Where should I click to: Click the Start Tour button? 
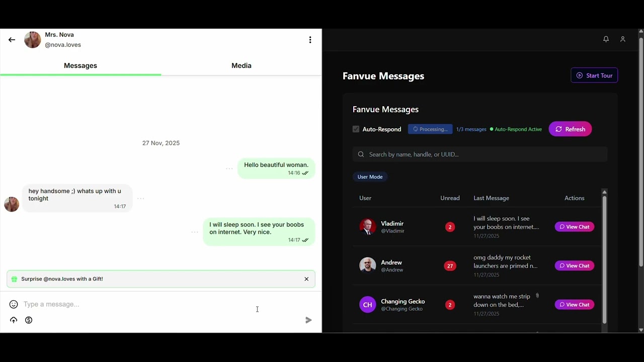(x=594, y=75)
